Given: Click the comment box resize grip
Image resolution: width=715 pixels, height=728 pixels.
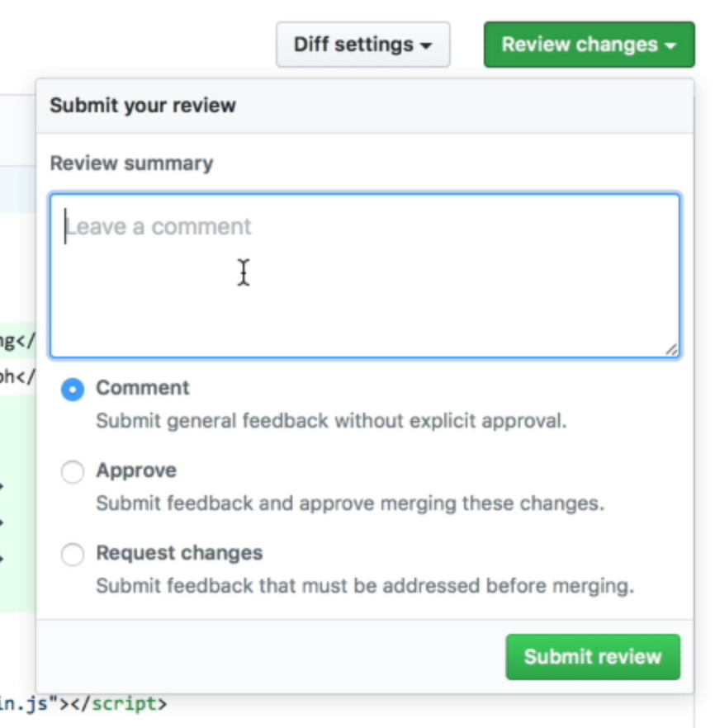Looking at the screenshot, I should pos(671,351).
